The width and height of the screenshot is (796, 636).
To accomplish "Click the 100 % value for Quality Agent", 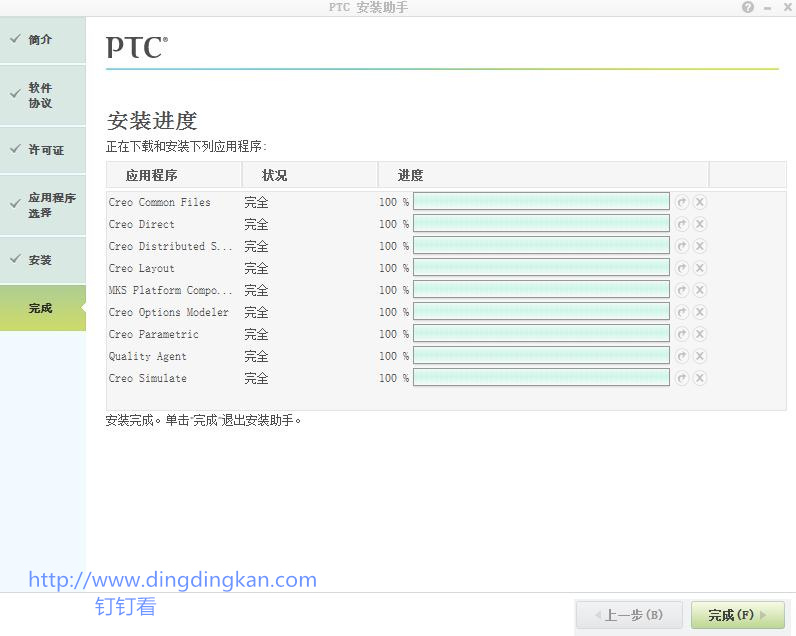I will tap(394, 356).
